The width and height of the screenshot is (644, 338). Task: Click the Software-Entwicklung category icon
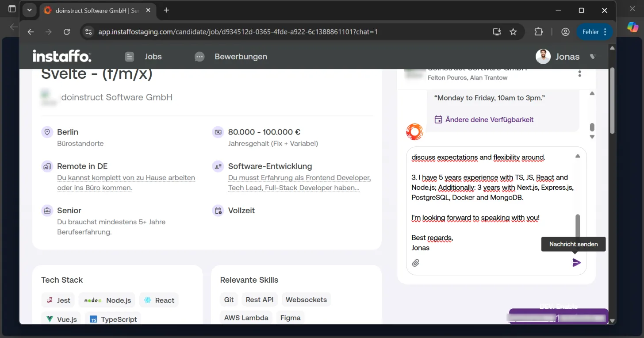coord(218,166)
